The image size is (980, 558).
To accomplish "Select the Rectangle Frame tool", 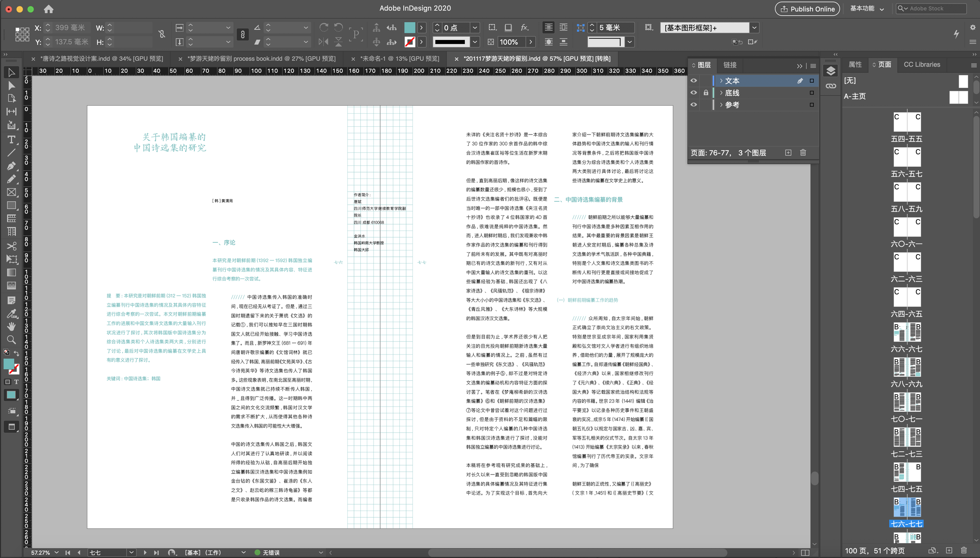I will pos(11,192).
